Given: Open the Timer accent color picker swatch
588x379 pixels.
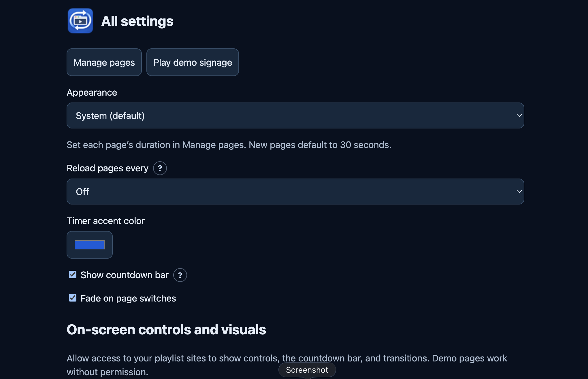Looking at the screenshot, I should (x=90, y=245).
